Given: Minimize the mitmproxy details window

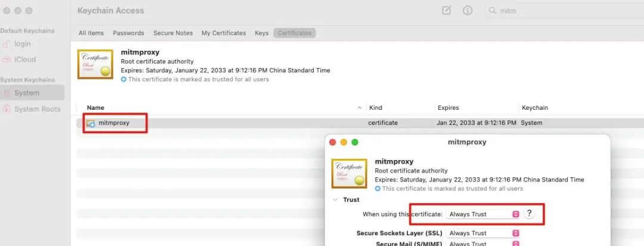Looking at the screenshot, I should (344, 142).
